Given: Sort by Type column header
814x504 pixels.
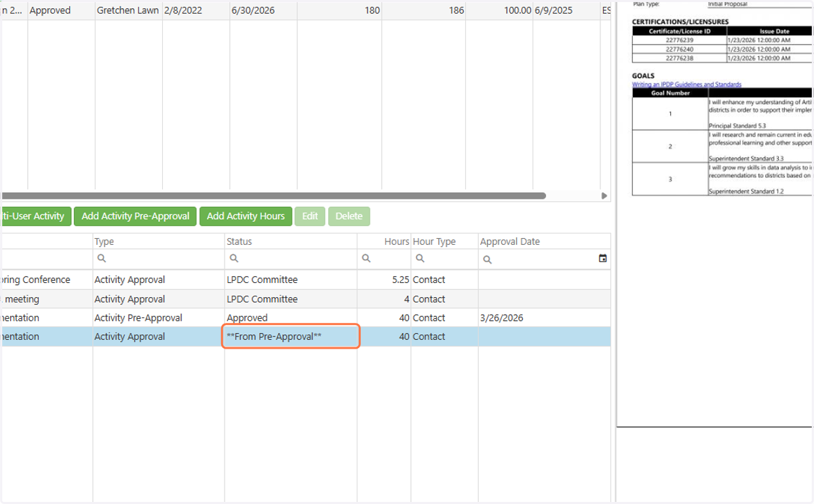Looking at the screenshot, I should [x=159, y=241].
